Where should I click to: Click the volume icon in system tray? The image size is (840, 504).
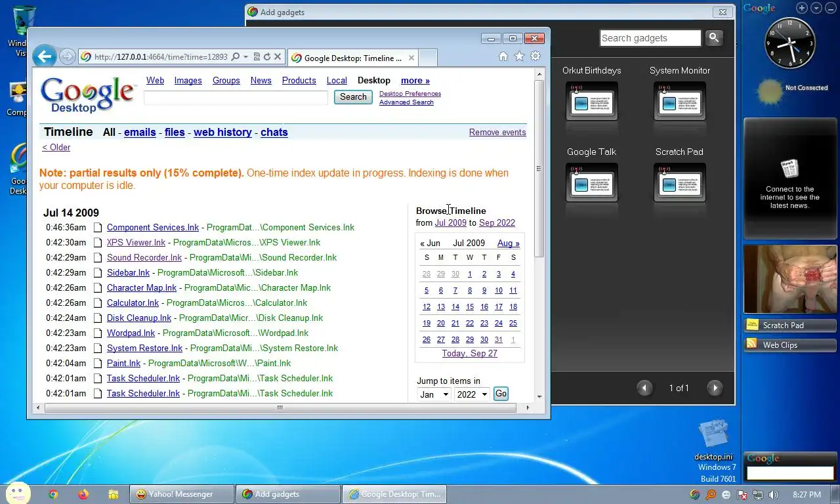click(773, 495)
